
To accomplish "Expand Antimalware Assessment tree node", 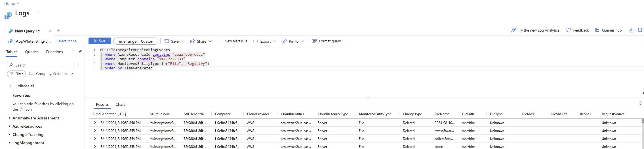I will click(9, 118).
